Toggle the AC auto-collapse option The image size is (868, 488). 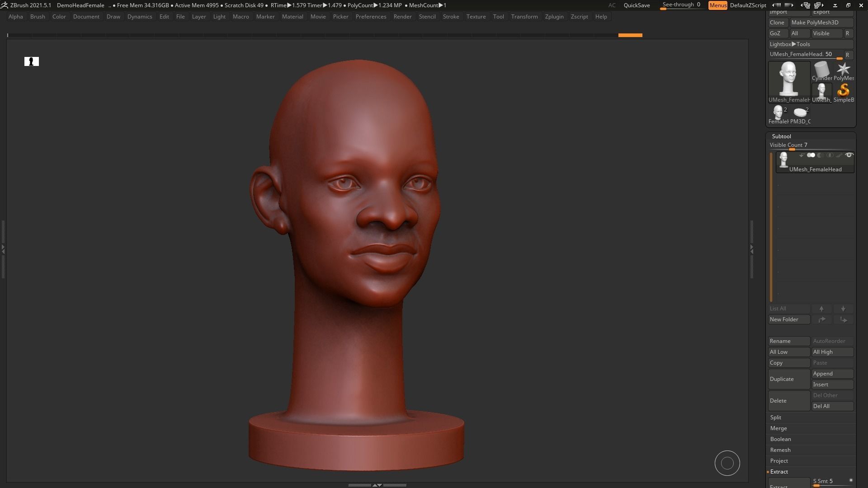pyautogui.click(x=612, y=5)
